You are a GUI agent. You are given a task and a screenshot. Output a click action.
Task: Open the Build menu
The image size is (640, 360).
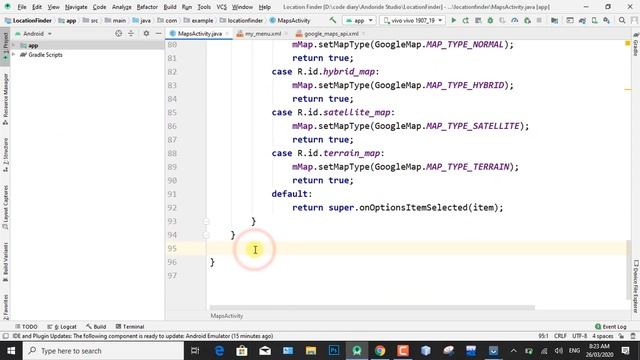[x=170, y=7]
